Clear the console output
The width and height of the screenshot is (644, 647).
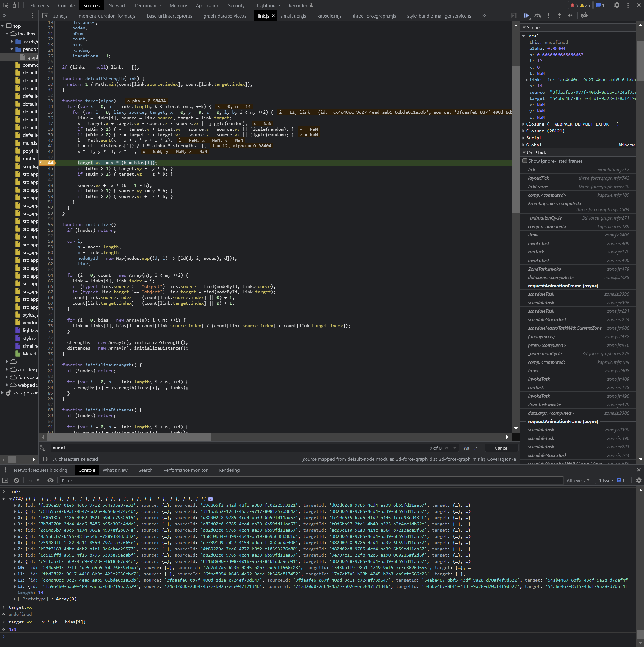[16, 480]
